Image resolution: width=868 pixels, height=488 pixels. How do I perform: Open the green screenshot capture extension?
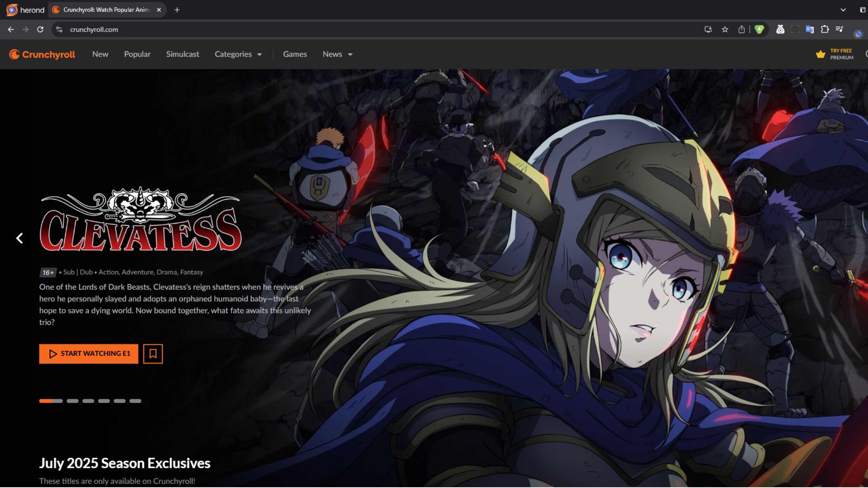795,29
